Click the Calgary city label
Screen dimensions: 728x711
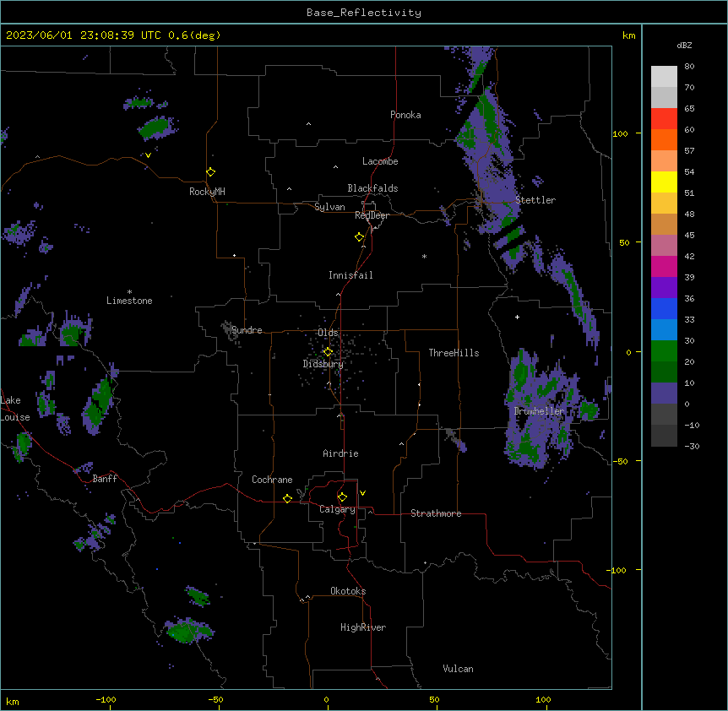point(337,509)
